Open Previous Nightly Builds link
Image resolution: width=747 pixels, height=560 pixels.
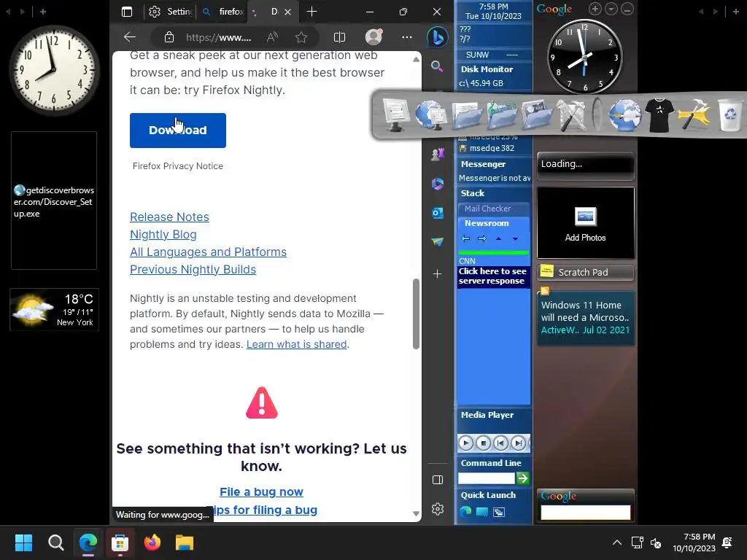tap(193, 270)
